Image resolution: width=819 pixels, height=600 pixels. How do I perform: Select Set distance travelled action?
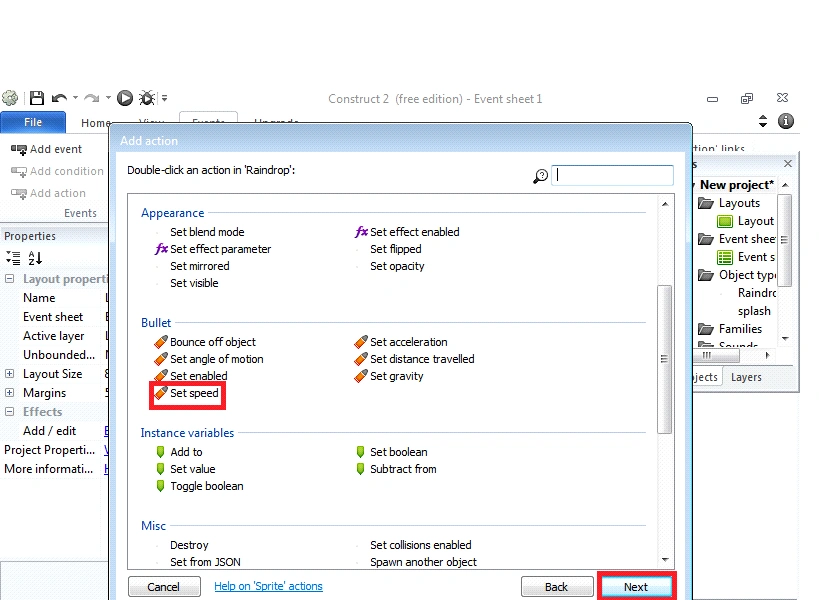pos(414,359)
